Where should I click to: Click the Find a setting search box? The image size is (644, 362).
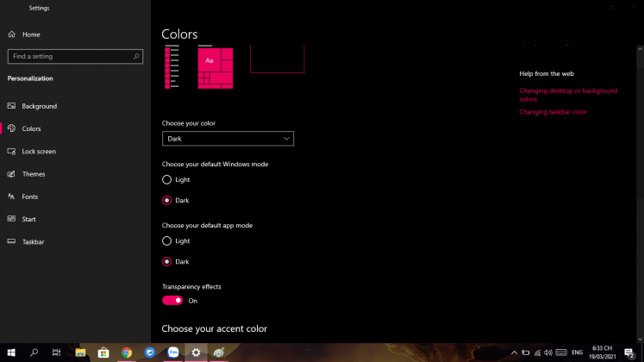(x=69, y=56)
